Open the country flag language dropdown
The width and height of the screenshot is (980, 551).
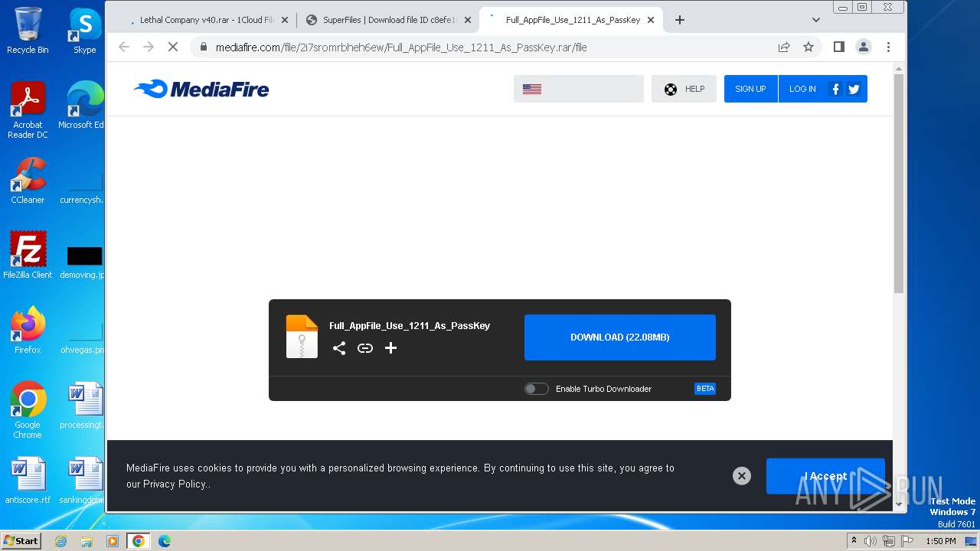click(x=579, y=89)
